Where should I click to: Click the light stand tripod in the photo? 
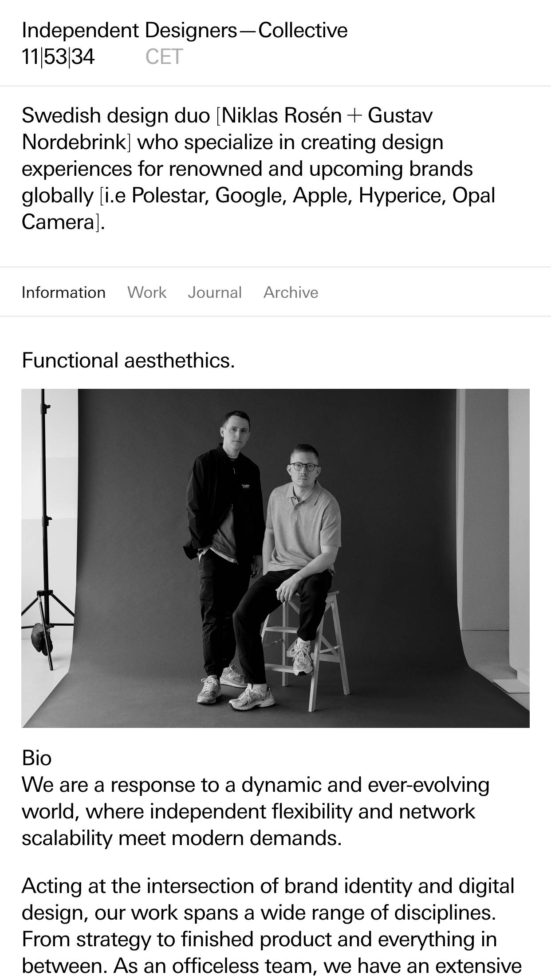pos(43,528)
